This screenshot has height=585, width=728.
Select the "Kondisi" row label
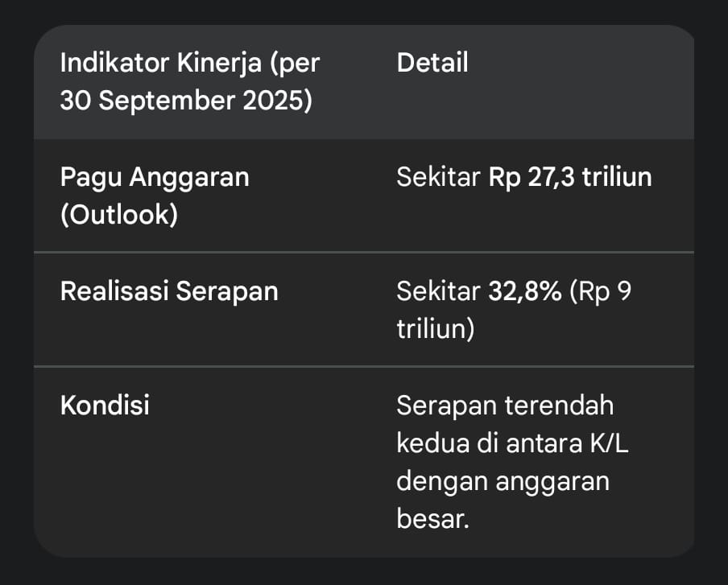click(x=105, y=405)
